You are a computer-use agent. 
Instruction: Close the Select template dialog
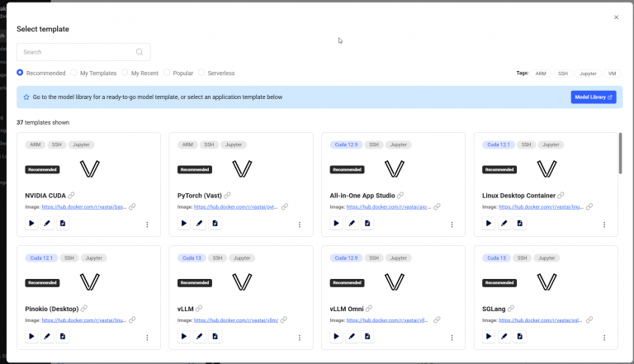tap(616, 17)
